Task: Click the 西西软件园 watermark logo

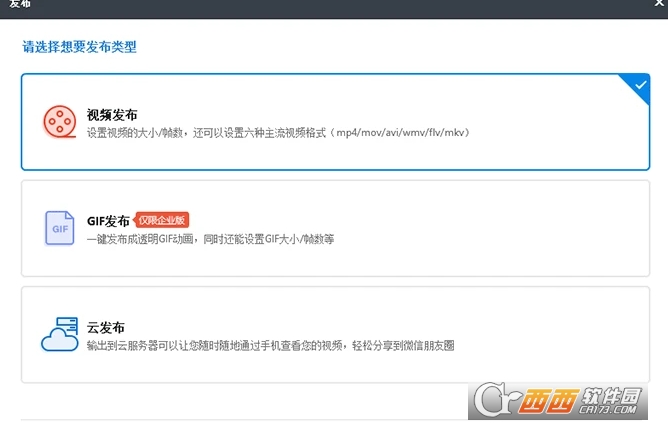Action: coord(580,400)
